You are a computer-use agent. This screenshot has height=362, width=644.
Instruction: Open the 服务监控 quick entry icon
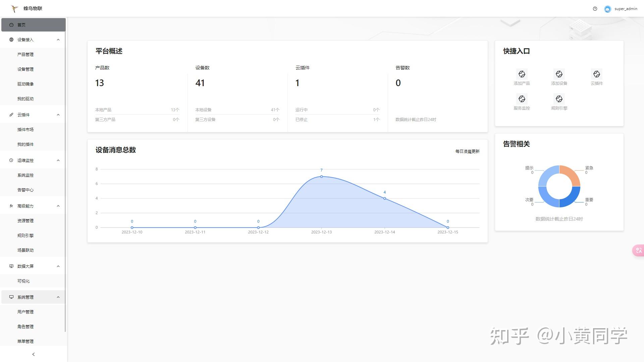pyautogui.click(x=522, y=99)
